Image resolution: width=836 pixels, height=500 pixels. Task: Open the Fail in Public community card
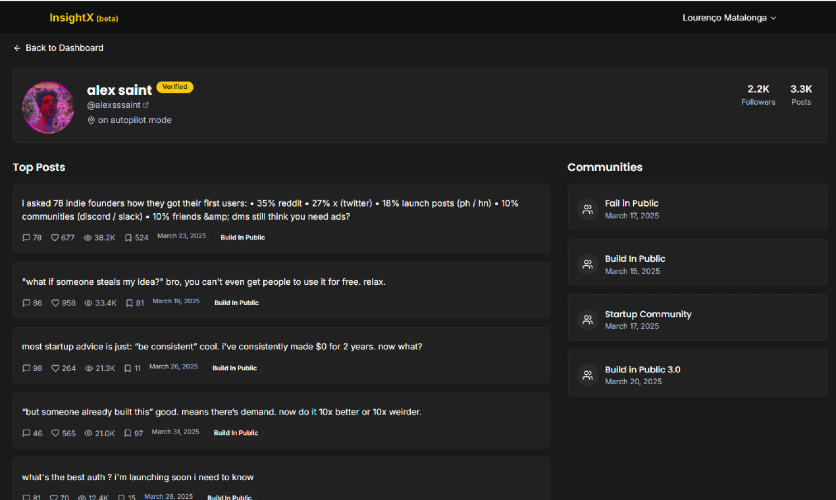pos(697,207)
